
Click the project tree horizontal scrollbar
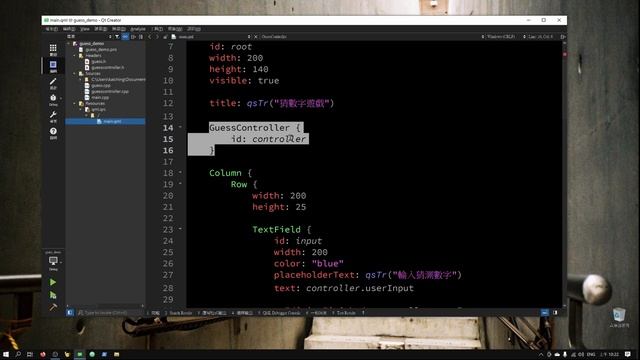(x=104, y=306)
